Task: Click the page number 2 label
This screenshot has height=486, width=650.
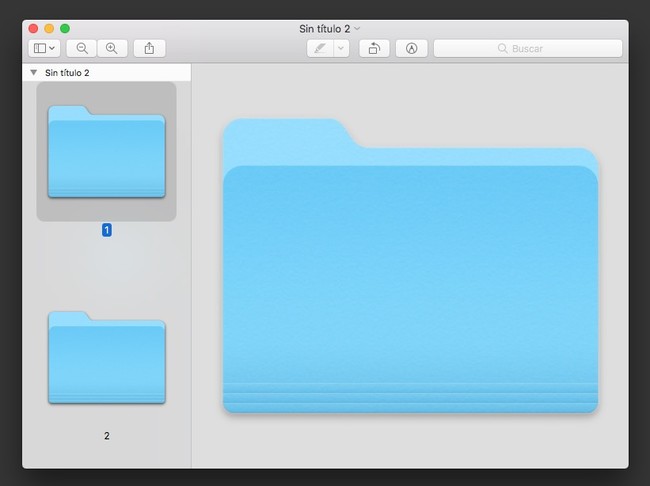Action: coord(107,435)
